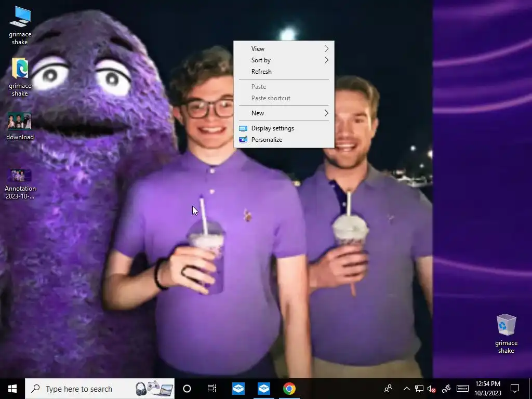
Task: Select the computer-icon 'grimace shake' desktop shortcut
Action: coord(20,25)
